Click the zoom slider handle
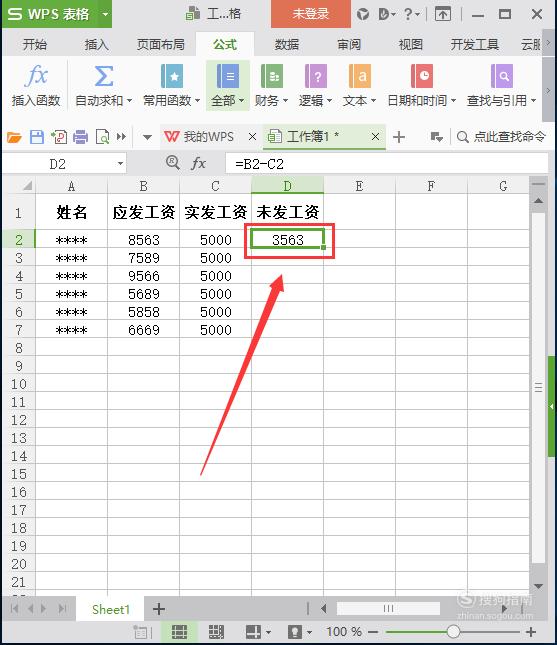This screenshot has width=557, height=645. [453, 631]
